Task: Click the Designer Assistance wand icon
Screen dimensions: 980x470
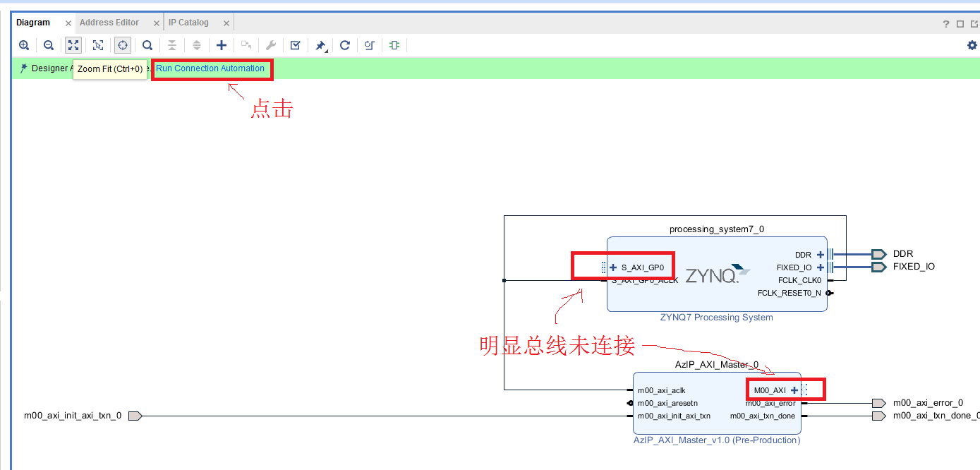Action: coord(23,68)
